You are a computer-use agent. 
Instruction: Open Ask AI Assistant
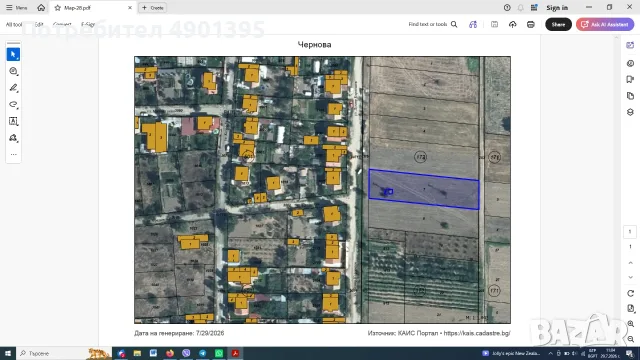(x=605, y=24)
